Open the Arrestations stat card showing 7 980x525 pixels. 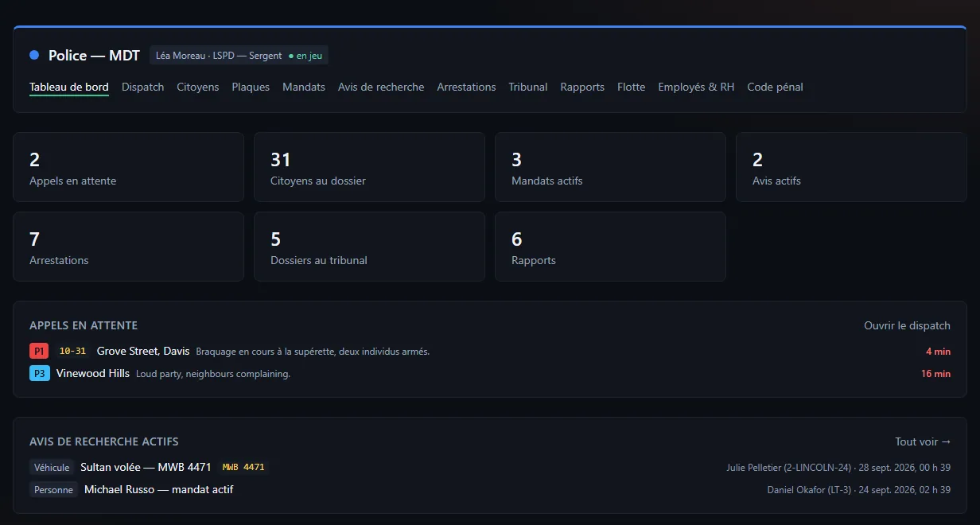pos(129,247)
